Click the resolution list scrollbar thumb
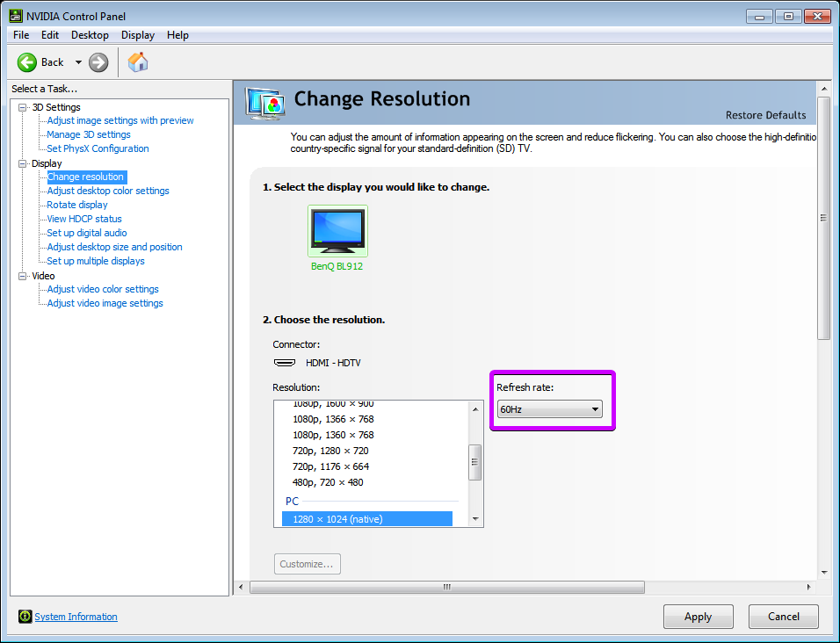Image resolution: width=840 pixels, height=643 pixels. (x=474, y=462)
